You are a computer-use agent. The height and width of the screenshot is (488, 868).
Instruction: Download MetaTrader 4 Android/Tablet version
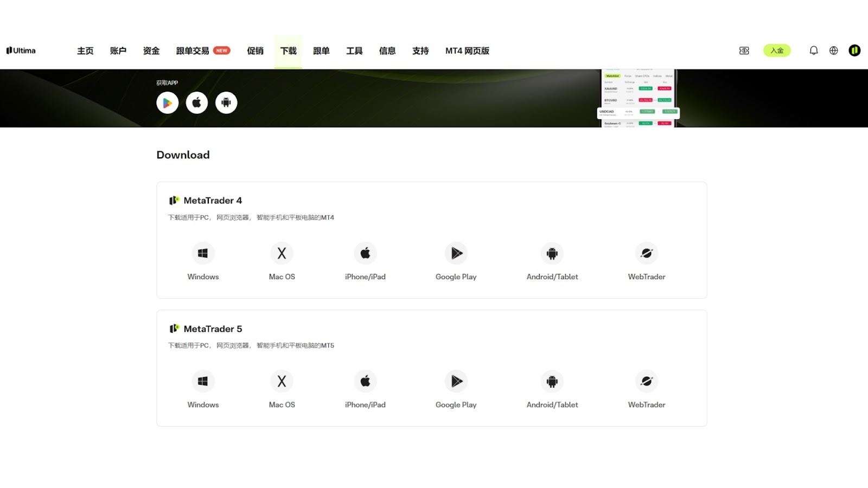[x=552, y=253]
